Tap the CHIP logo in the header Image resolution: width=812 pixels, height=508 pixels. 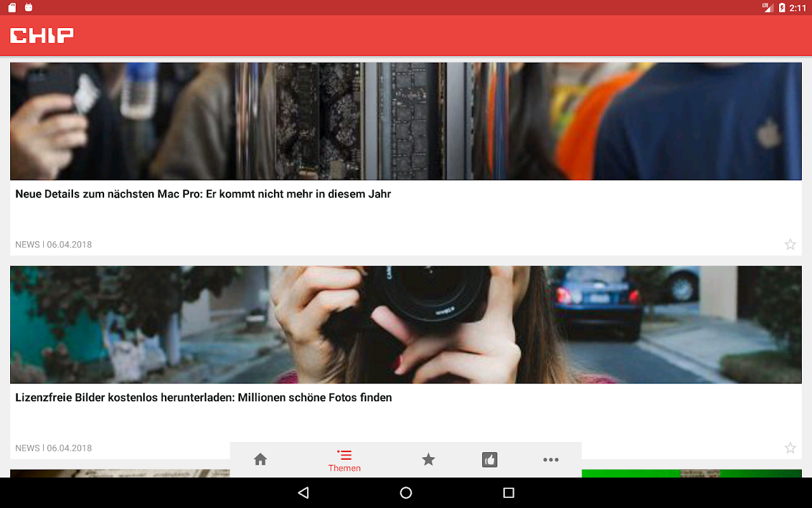tap(42, 36)
